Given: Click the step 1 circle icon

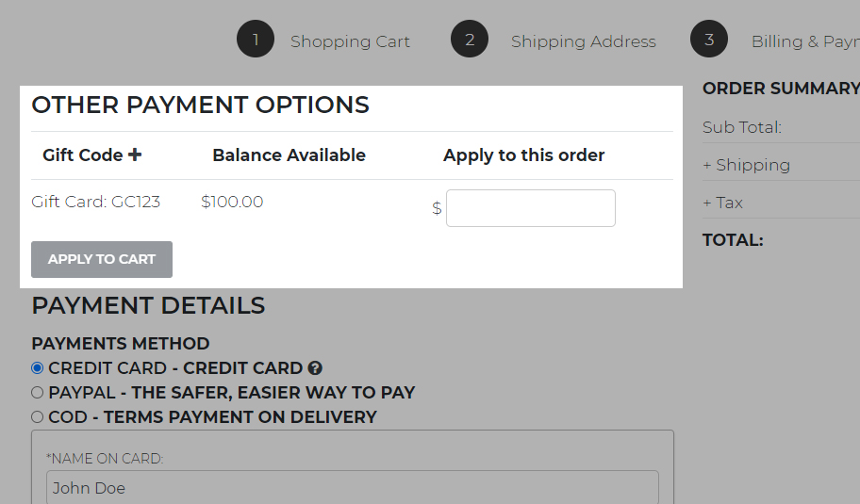Looking at the screenshot, I should click(x=255, y=40).
